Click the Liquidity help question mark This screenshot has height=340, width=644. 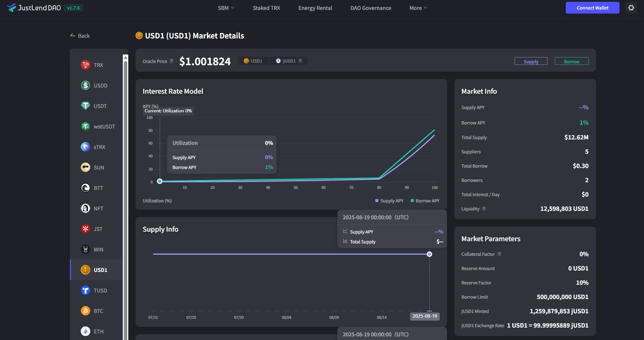484,209
